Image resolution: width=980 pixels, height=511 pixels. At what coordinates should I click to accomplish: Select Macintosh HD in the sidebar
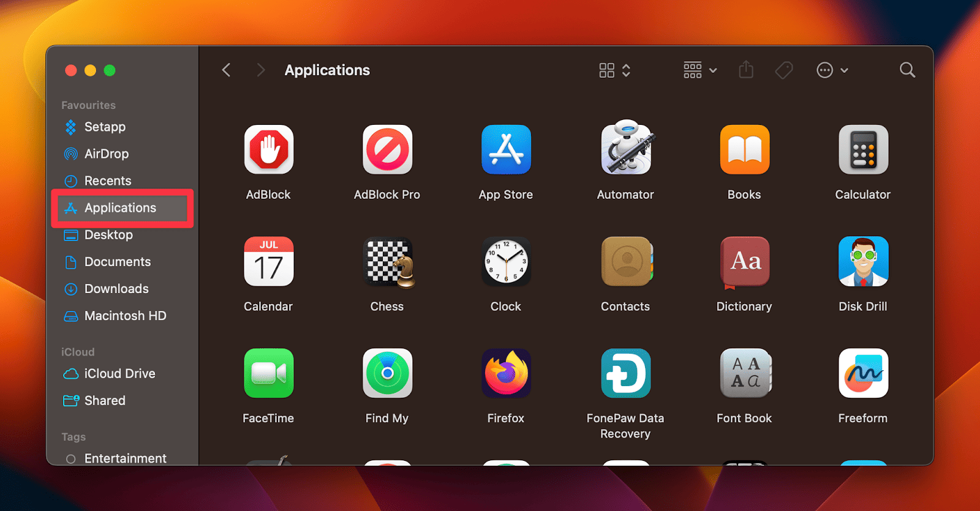click(x=123, y=316)
